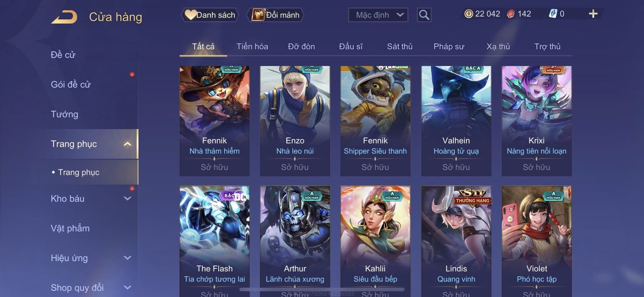Collapse the Trang phục sidebar section
644x297 pixels.
pos(127,144)
